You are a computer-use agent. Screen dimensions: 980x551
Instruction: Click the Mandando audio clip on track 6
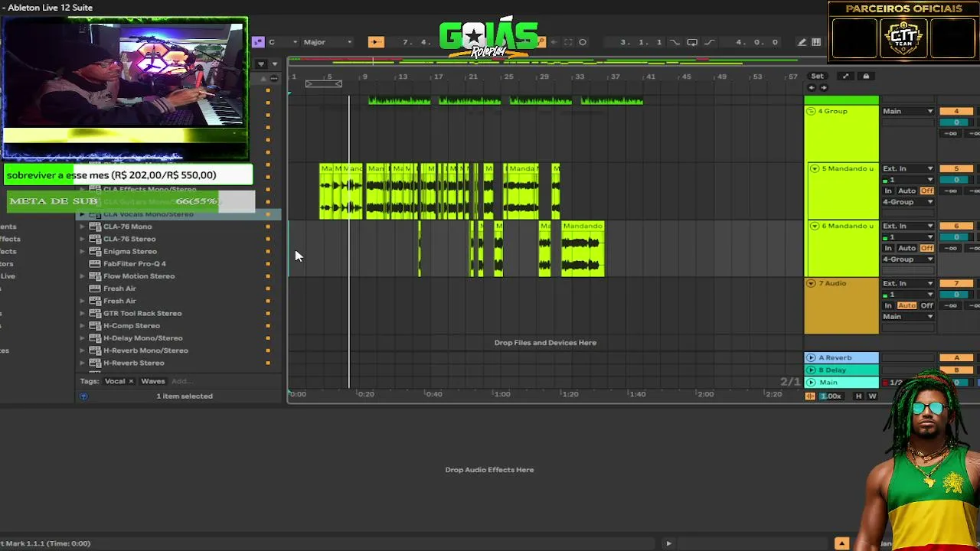(x=583, y=249)
